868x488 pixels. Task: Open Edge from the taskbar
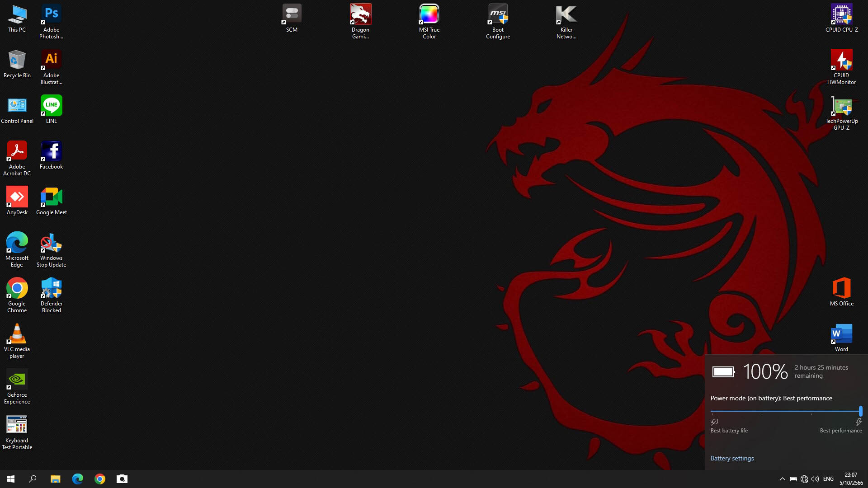tap(78, 479)
